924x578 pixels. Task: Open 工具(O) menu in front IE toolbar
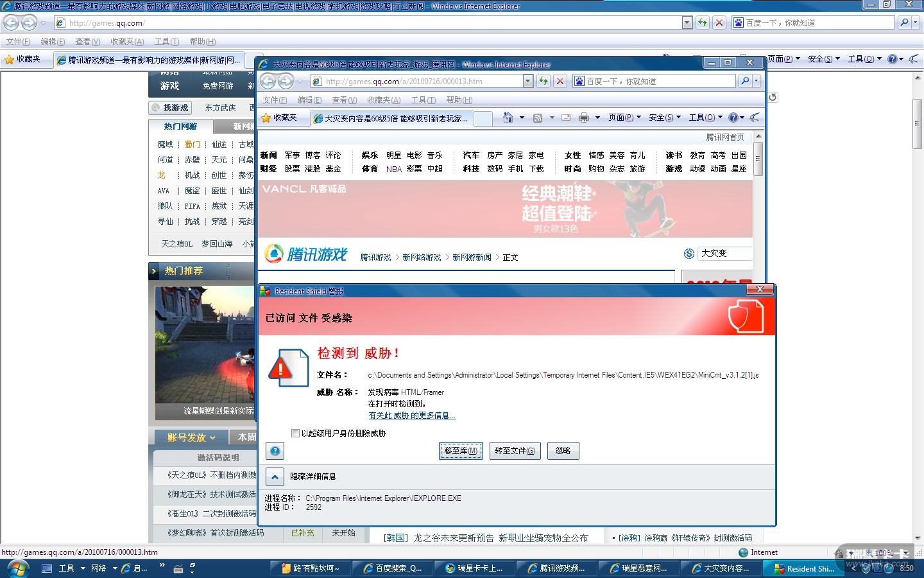tap(705, 118)
